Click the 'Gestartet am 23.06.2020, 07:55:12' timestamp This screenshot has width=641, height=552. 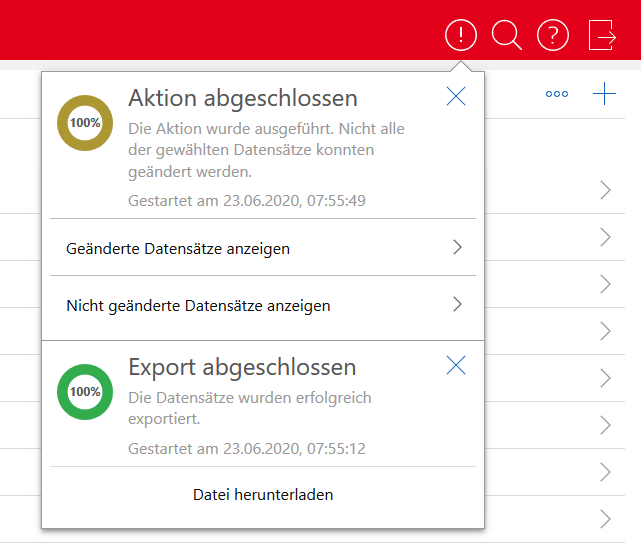coord(247,448)
